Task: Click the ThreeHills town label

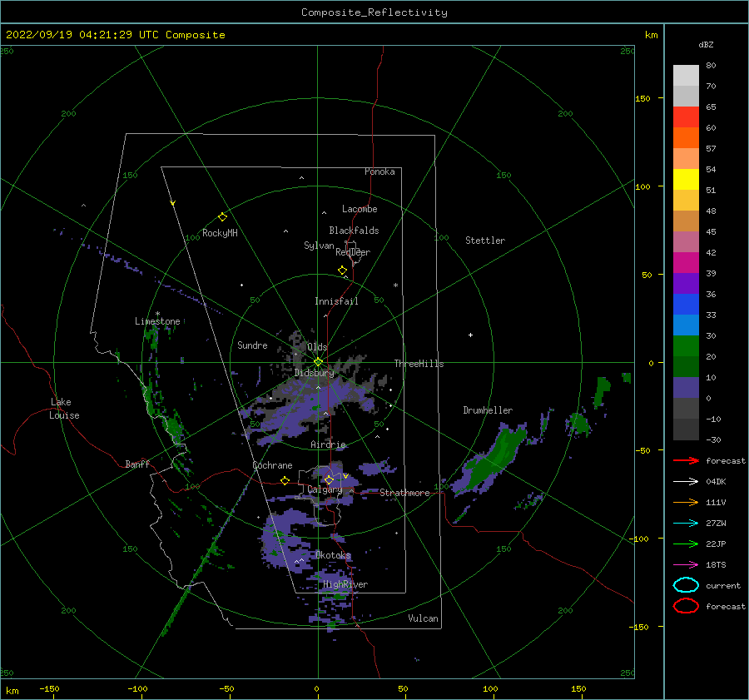Action: [x=419, y=364]
